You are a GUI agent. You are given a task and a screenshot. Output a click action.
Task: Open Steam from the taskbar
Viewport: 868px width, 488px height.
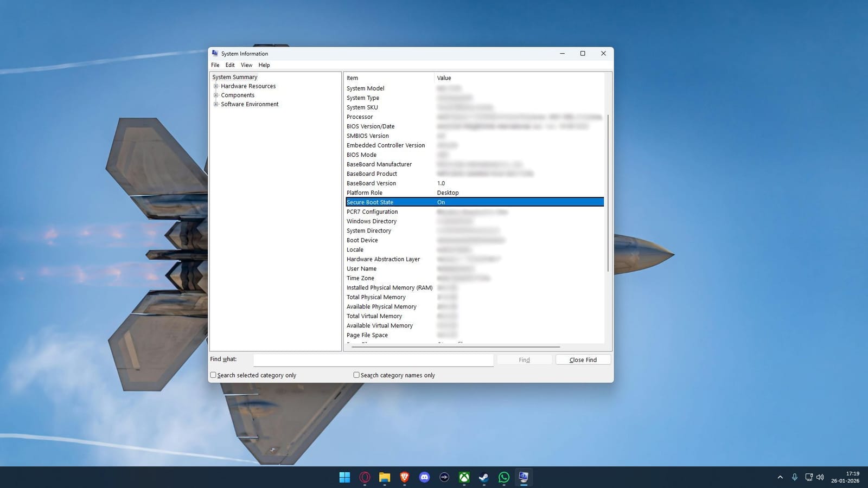(x=483, y=477)
